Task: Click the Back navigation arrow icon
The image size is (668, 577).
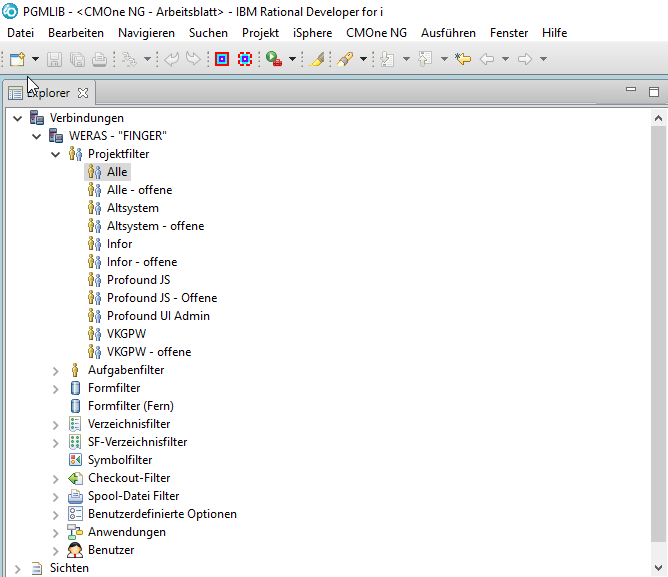Action: (487, 59)
